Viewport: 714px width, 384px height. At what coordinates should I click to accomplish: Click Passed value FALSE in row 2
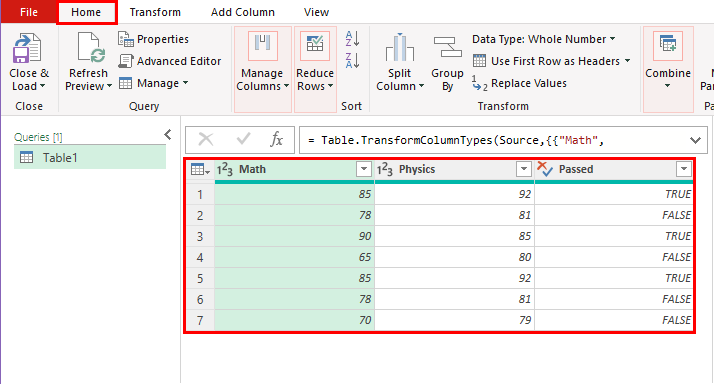614,215
